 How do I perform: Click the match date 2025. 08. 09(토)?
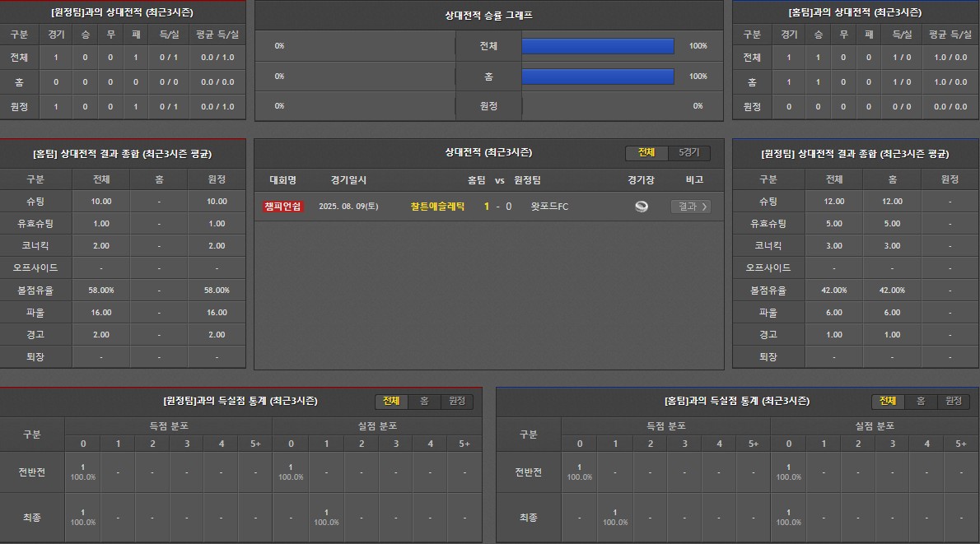click(x=348, y=207)
